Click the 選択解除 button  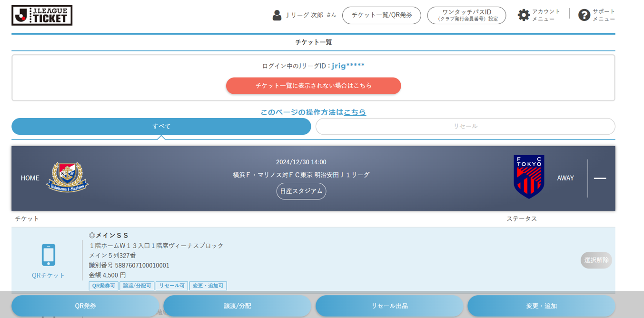click(596, 260)
